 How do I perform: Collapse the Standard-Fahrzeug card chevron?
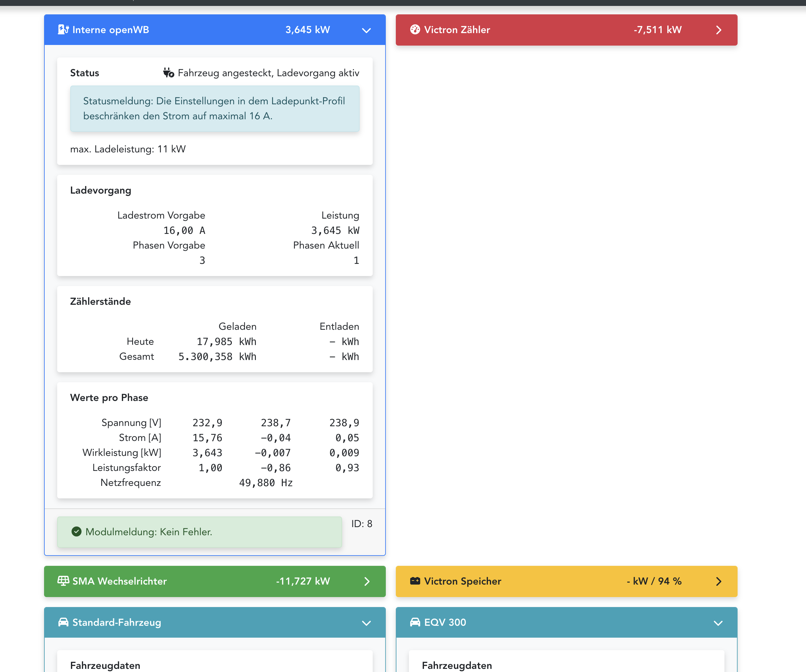(366, 623)
